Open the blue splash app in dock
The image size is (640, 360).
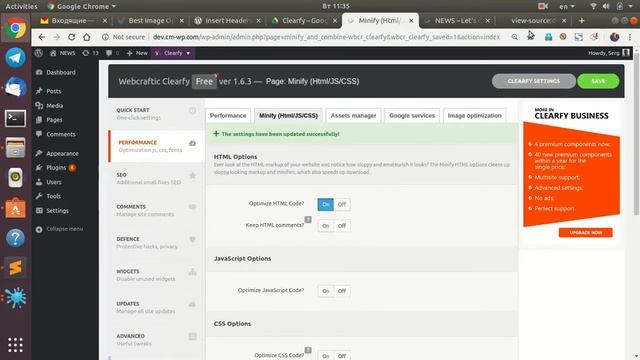coord(16,297)
